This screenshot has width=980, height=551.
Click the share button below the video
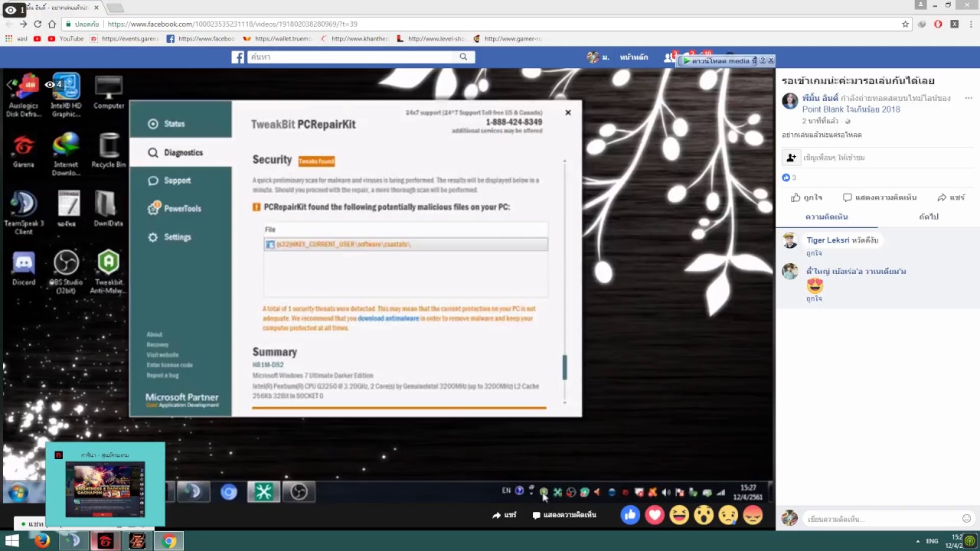pyautogui.click(x=504, y=515)
